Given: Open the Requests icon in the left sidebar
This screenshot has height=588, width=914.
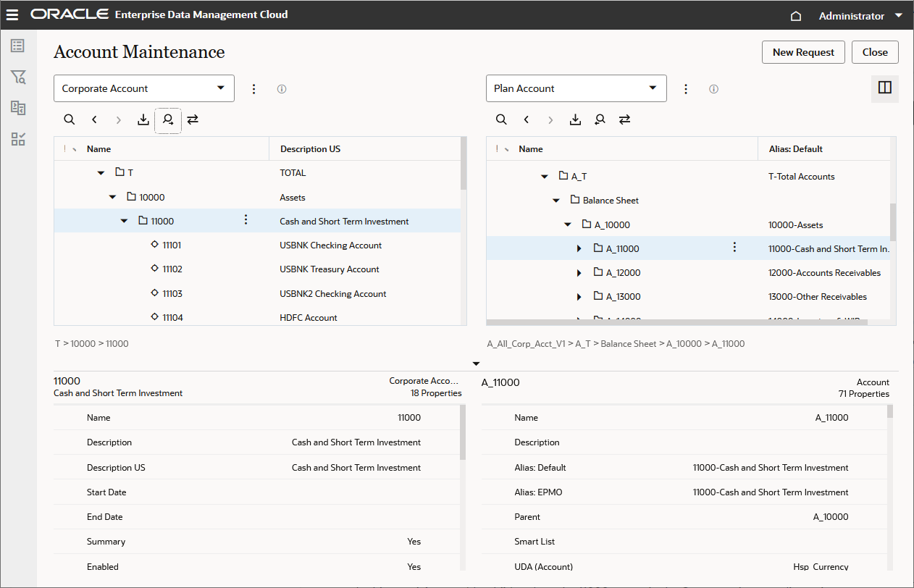Looking at the screenshot, I should (x=18, y=46).
